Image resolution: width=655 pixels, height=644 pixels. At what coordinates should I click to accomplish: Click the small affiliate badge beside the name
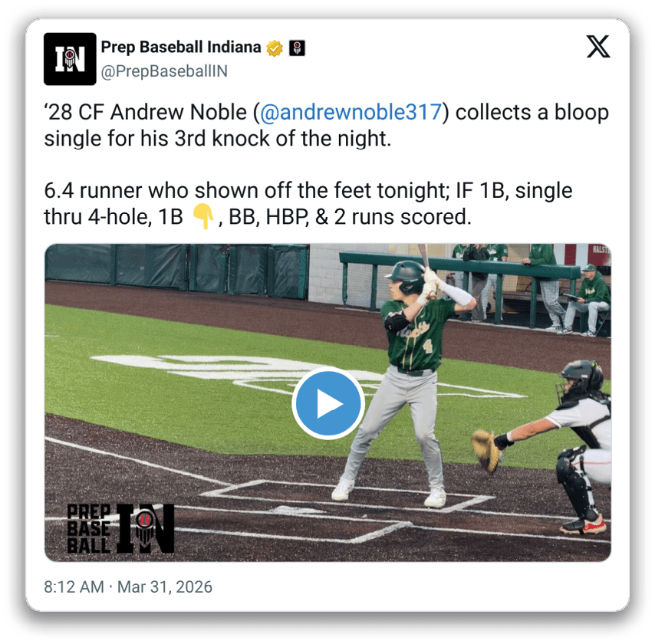pos(297,48)
